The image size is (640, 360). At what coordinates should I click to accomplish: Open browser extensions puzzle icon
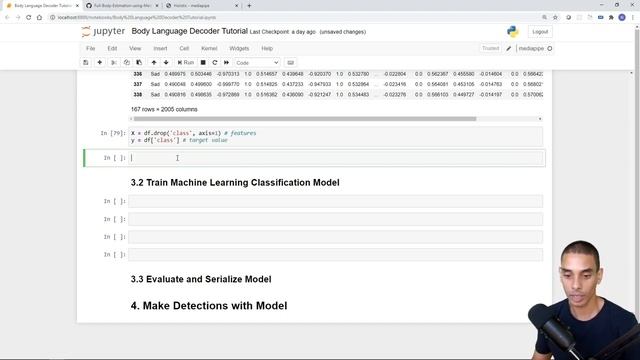click(x=611, y=18)
